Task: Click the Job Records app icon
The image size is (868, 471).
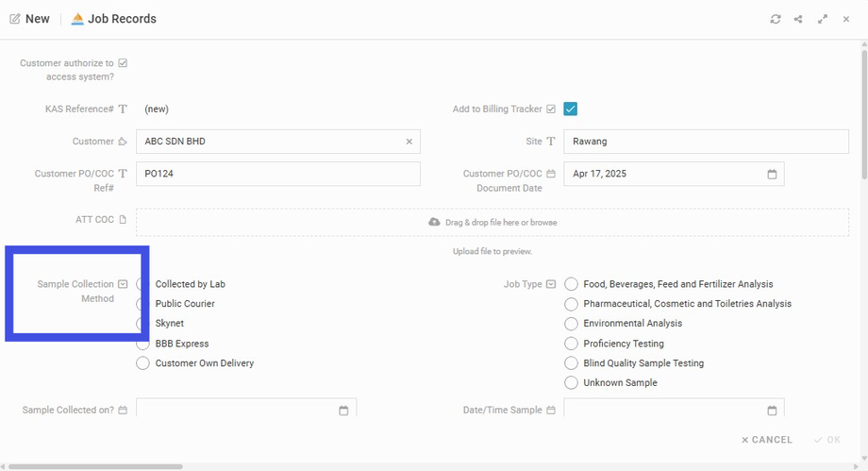Action: (x=77, y=19)
